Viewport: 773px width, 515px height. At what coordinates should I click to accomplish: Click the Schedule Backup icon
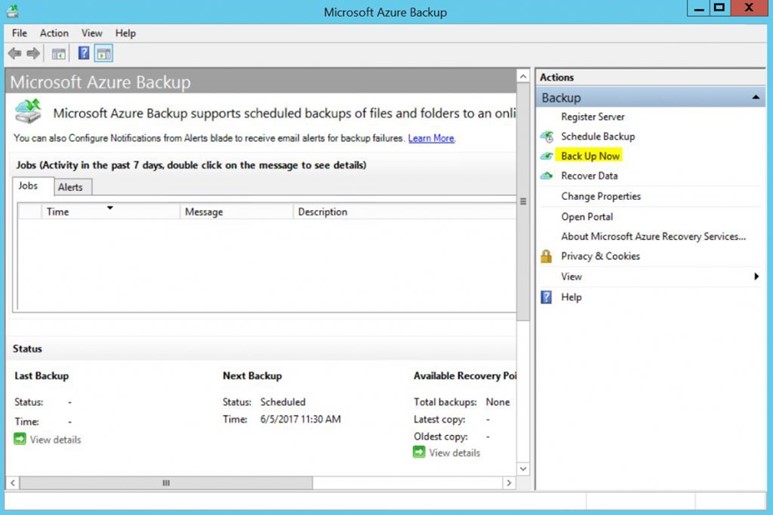click(x=547, y=137)
